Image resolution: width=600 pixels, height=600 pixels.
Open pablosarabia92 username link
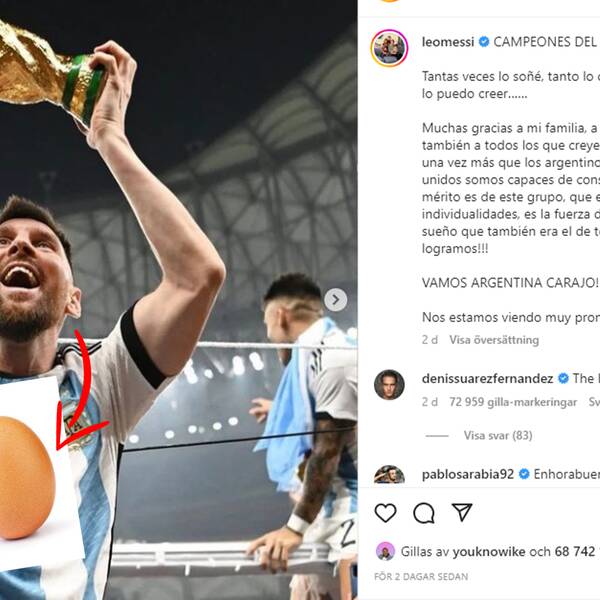click(x=468, y=474)
